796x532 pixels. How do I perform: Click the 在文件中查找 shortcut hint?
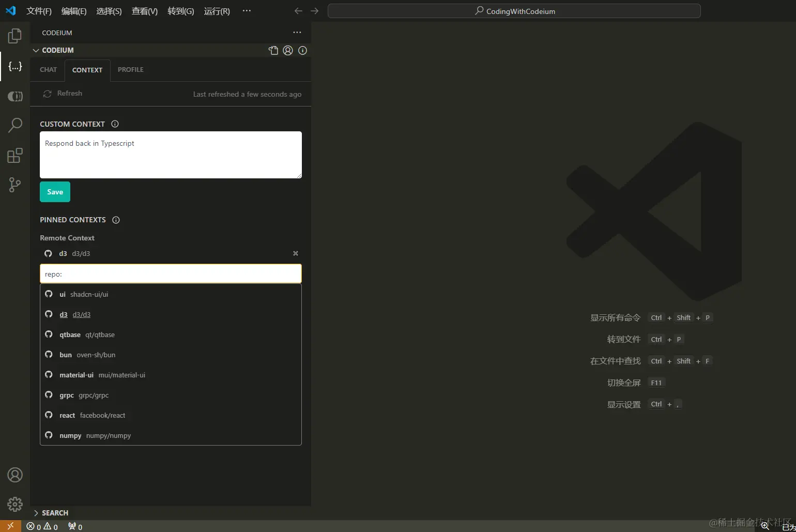click(651, 361)
